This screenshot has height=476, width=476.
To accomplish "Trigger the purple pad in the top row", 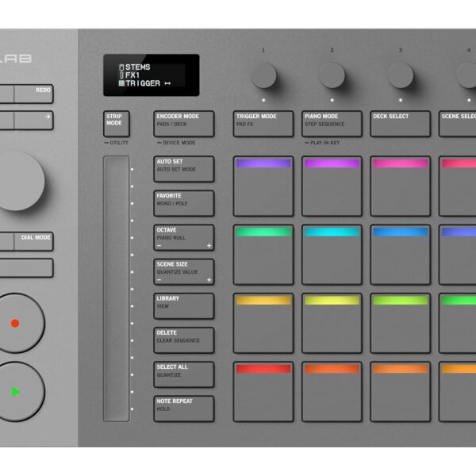I will [263, 186].
